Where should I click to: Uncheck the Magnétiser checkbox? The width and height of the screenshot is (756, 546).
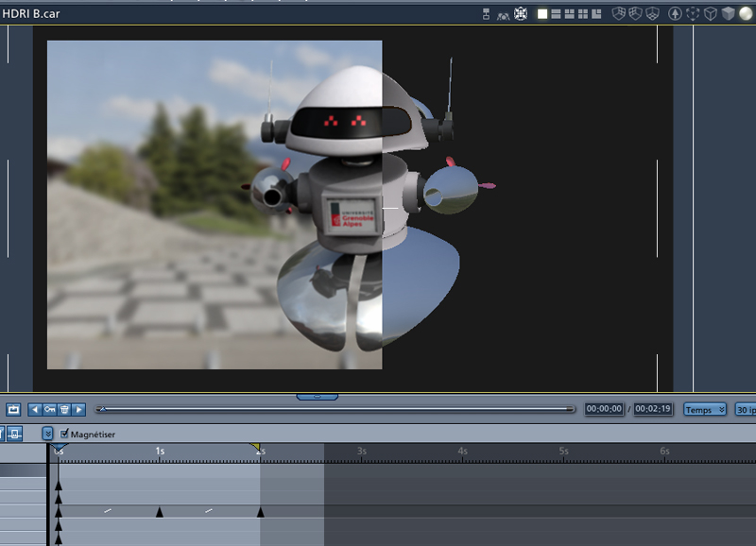coord(64,434)
